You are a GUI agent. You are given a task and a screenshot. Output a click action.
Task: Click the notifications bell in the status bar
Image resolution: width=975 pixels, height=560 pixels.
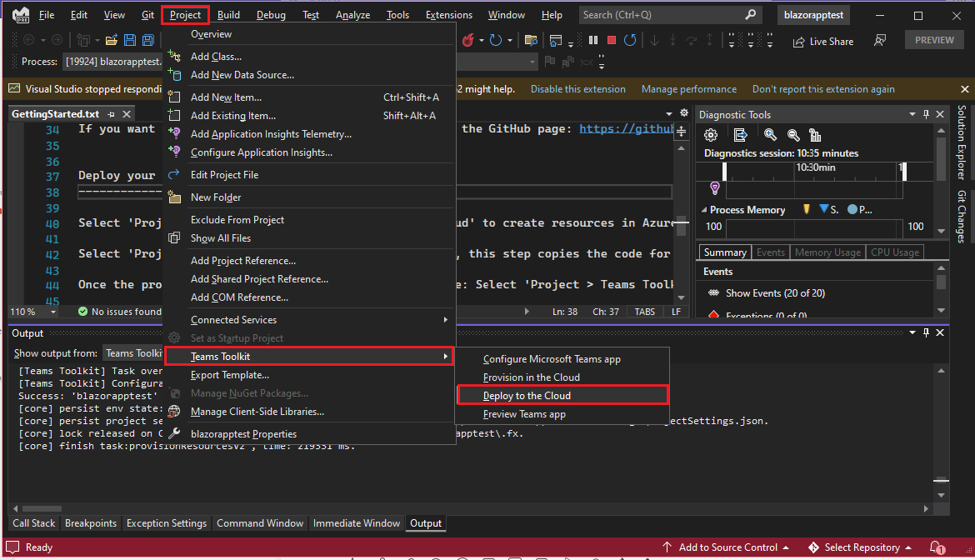coord(937,547)
